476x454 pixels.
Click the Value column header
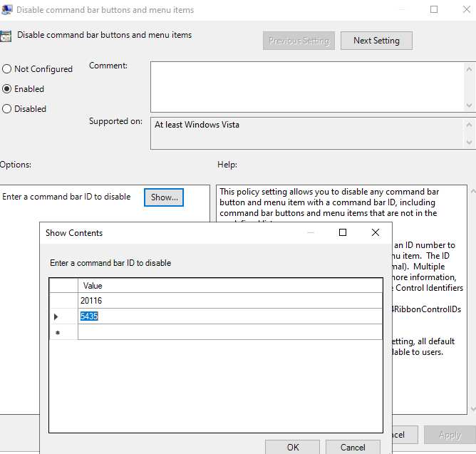230,286
